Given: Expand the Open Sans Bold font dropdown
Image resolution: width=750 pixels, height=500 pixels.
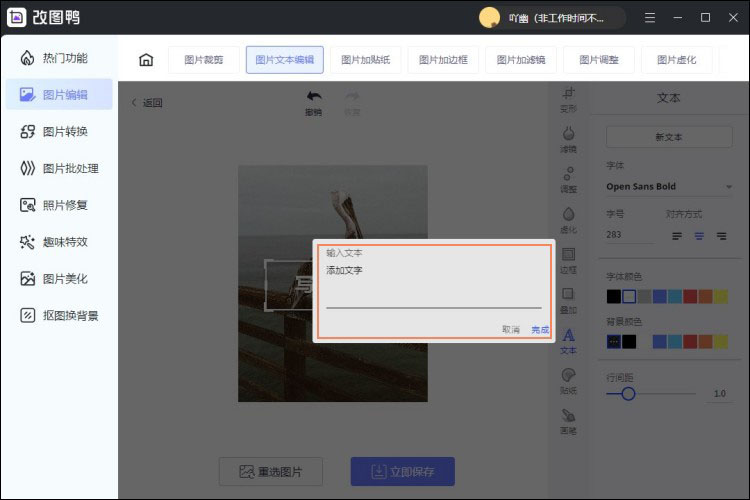Looking at the screenshot, I should pyautogui.click(x=669, y=187).
